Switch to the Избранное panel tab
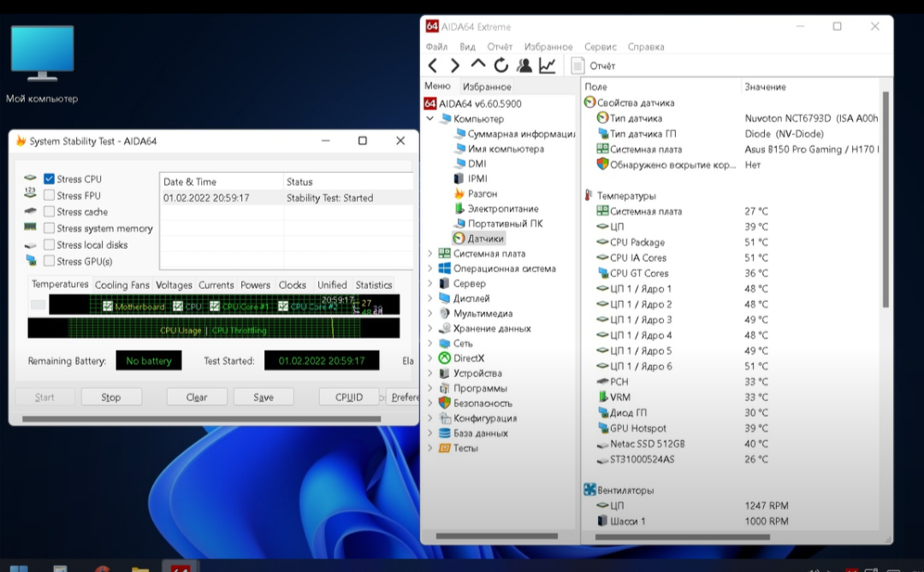Screen dimensions: 924x572 pyautogui.click(x=487, y=86)
